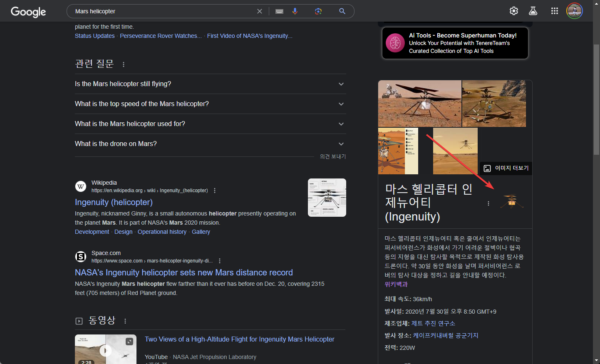
Task: Open "NASA's Ingenuity helicopter sets new Mars distance record"
Action: pos(184,272)
